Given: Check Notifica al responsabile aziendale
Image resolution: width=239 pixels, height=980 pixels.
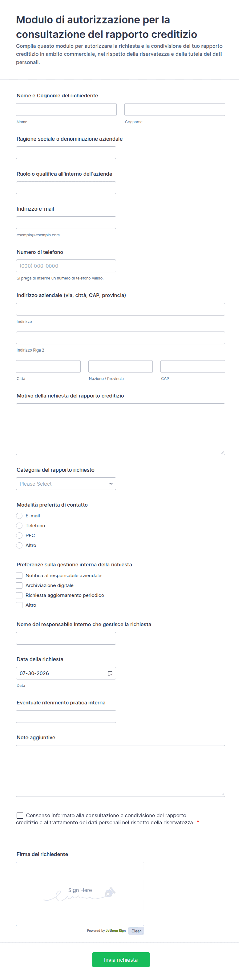Looking at the screenshot, I should [20, 576].
